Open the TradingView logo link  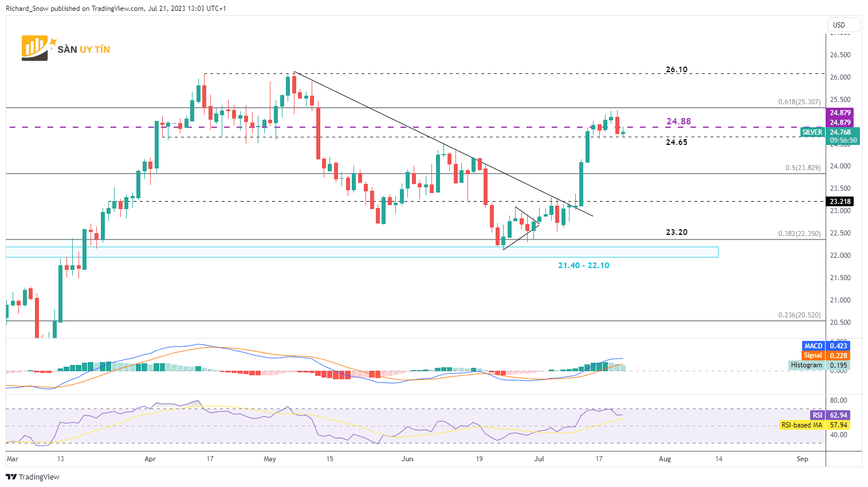33,477
